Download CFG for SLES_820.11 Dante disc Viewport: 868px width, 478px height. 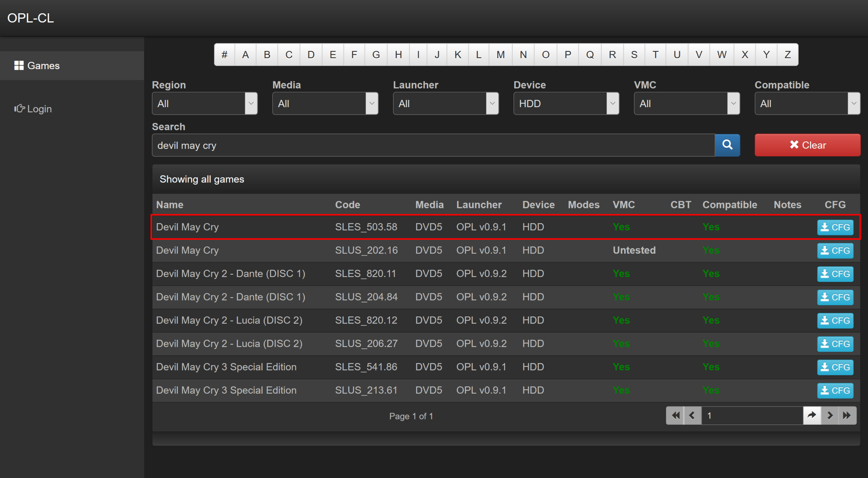click(835, 274)
